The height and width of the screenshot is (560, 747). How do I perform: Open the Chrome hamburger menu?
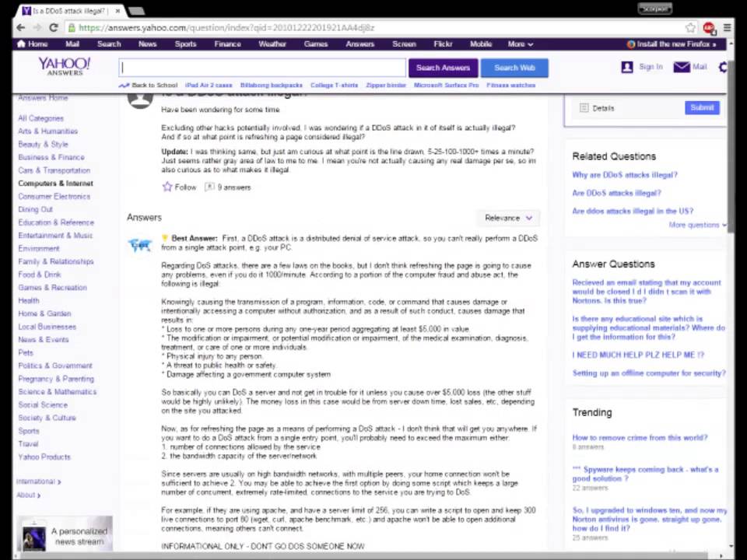727,28
